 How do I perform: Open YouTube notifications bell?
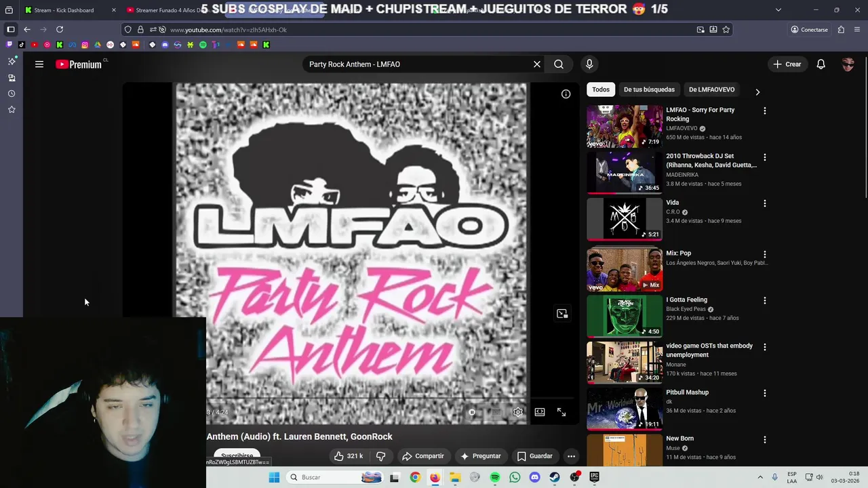821,64
